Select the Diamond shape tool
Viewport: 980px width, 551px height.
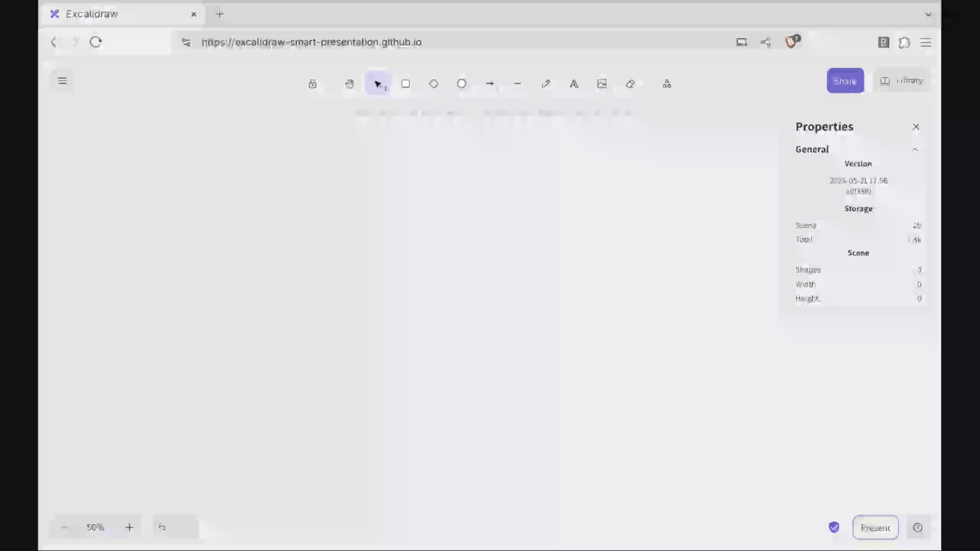pyautogui.click(x=433, y=84)
